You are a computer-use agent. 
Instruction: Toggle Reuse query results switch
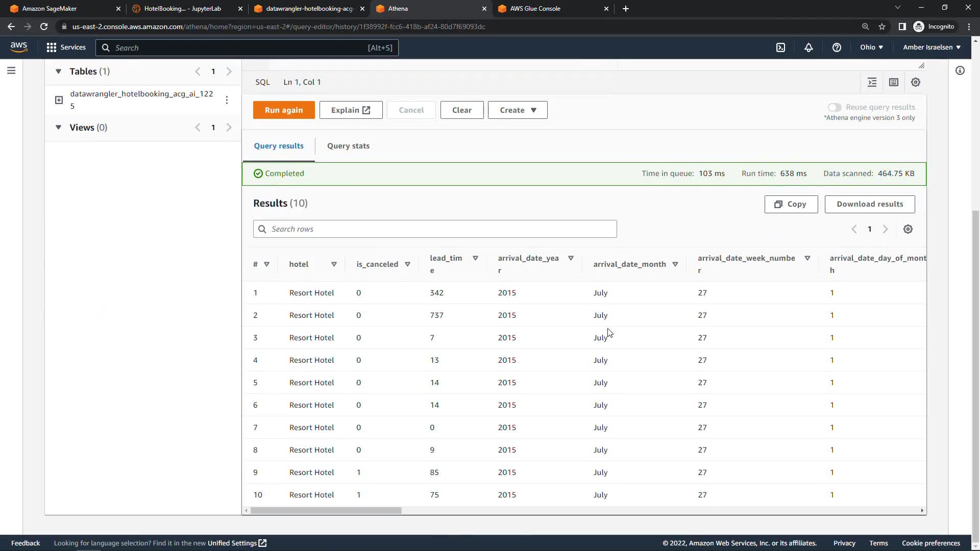[x=835, y=107]
